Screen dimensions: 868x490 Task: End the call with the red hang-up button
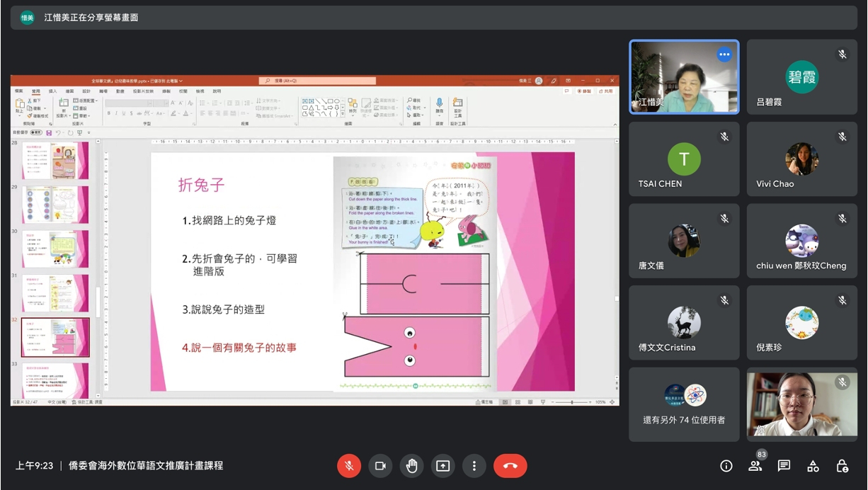(x=510, y=466)
